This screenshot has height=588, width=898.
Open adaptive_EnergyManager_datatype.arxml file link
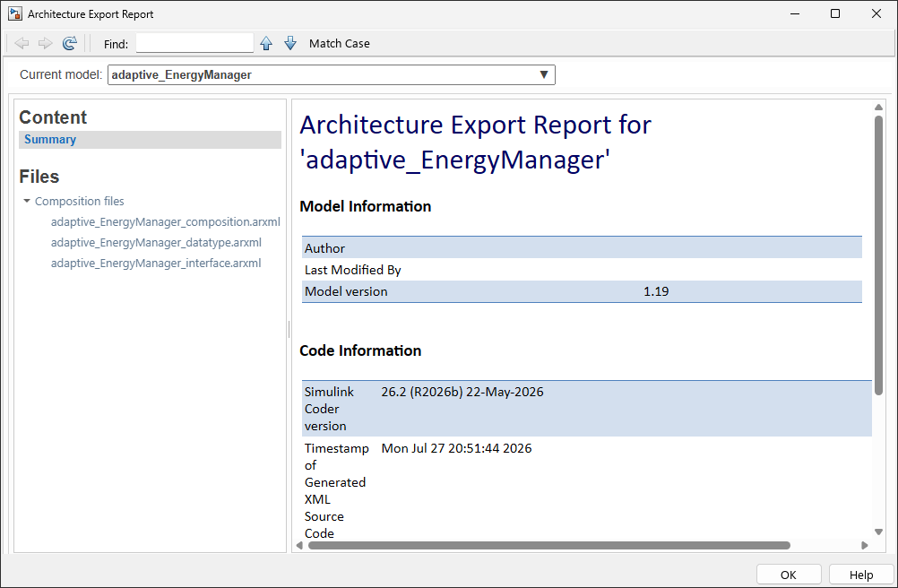pos(156,242)
